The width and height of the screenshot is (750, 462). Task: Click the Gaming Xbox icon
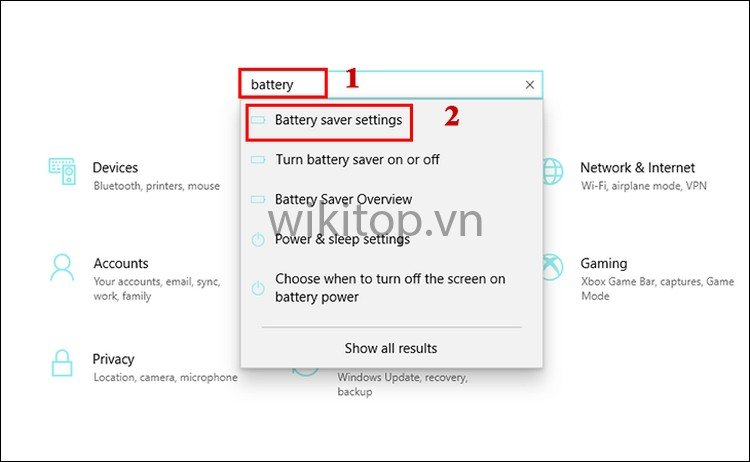pos(553,267)
